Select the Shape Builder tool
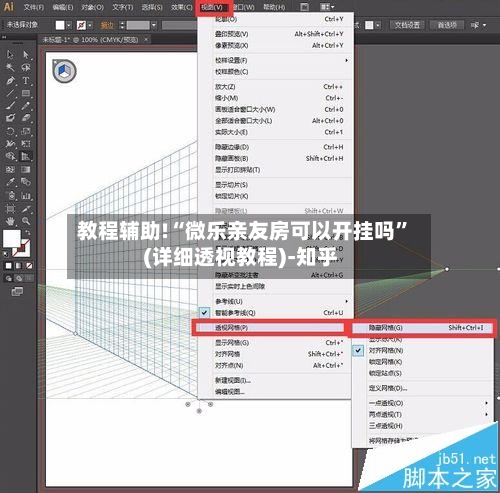500x493 pixels. 10,156
